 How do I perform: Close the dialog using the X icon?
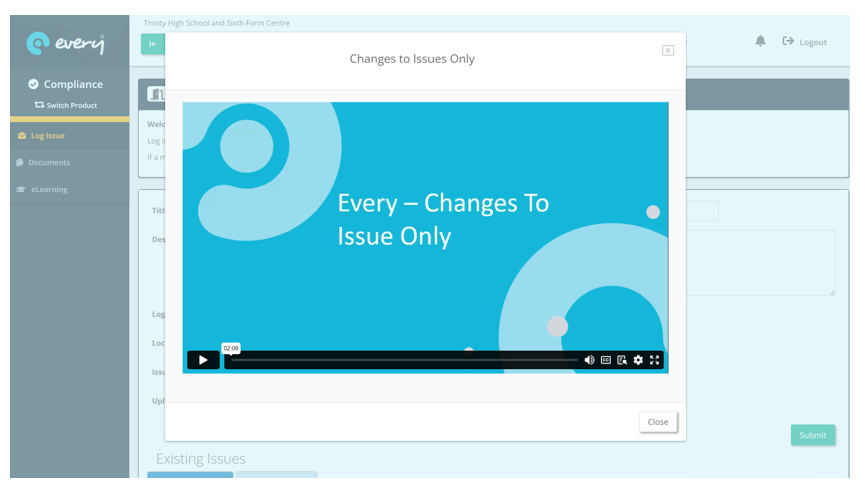point(668,51)
